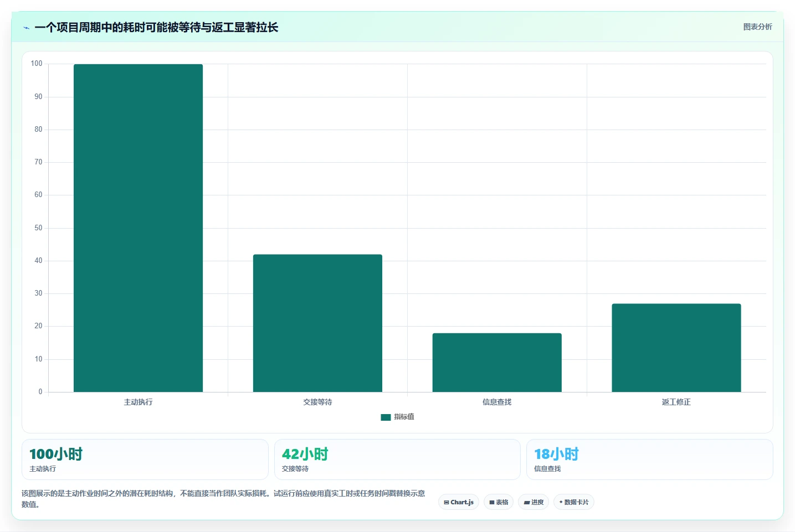Click the 主动执行 bar in chart
The image size is (795, 532).
pyautogui.click(x=138, y=228)
